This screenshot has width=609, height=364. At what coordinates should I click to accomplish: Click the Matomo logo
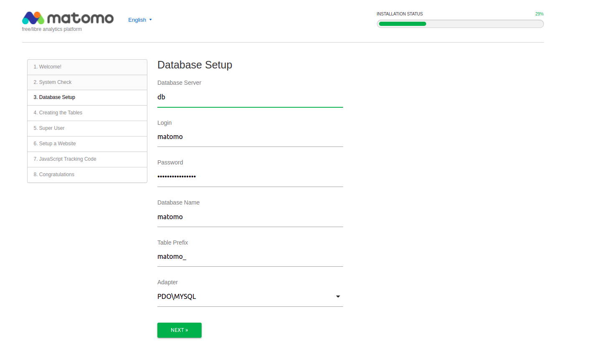[67, 18]
